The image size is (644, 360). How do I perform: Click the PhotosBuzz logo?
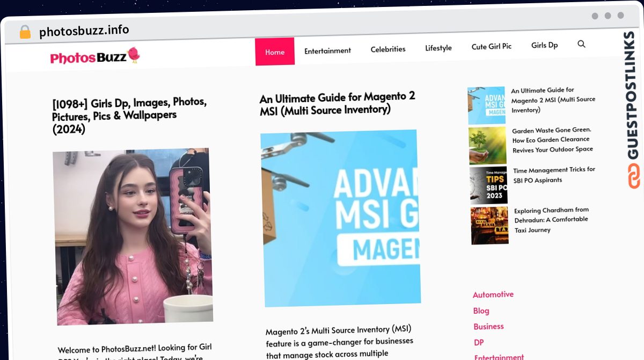(x=96, y=56)
